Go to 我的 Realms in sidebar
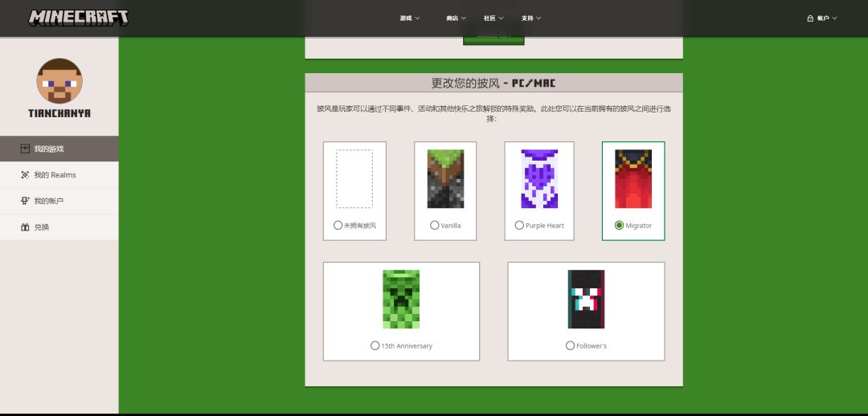Viewport: 868px width, 416px height. [59, 175]
